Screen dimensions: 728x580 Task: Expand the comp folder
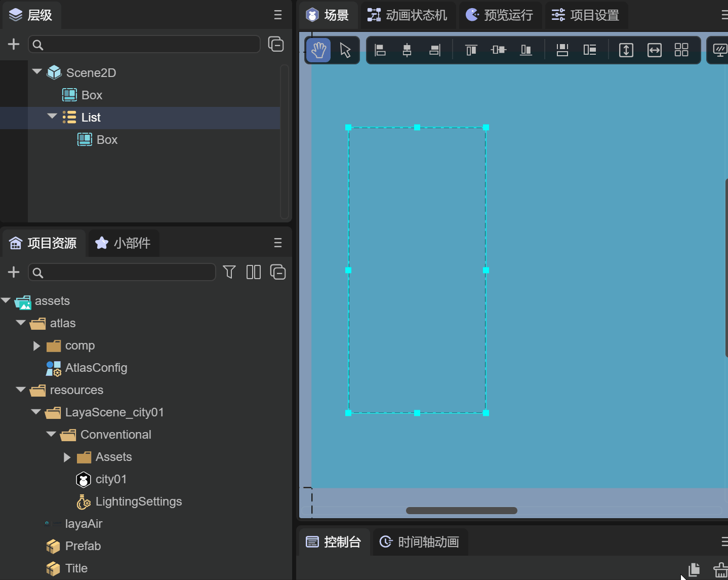[x=36, y=345]
